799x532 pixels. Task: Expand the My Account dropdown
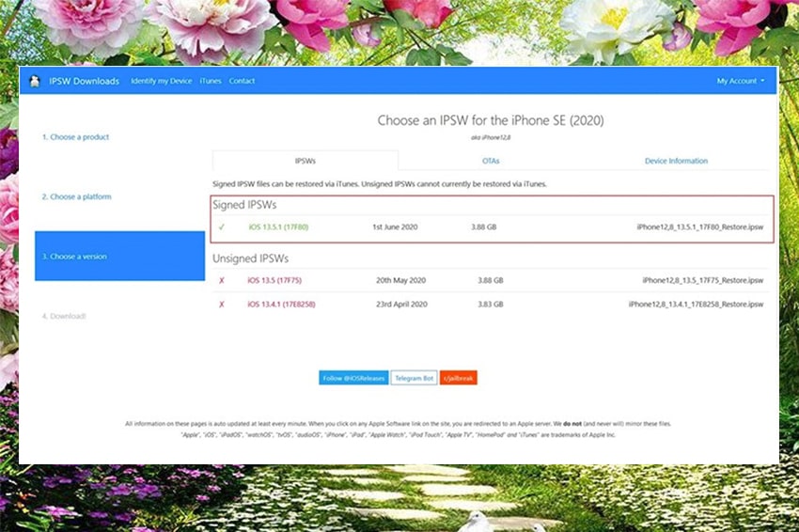click(x=741, y=81)
